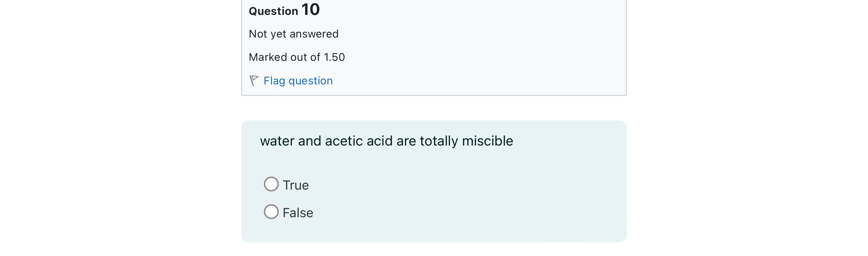Click the flag icon beside Flag question

click(254, 80)
